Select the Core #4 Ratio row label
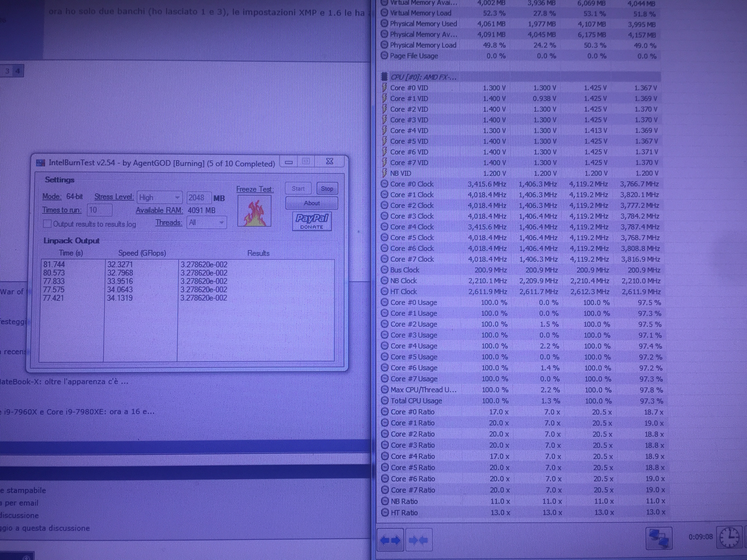 [x=413, y=456]
